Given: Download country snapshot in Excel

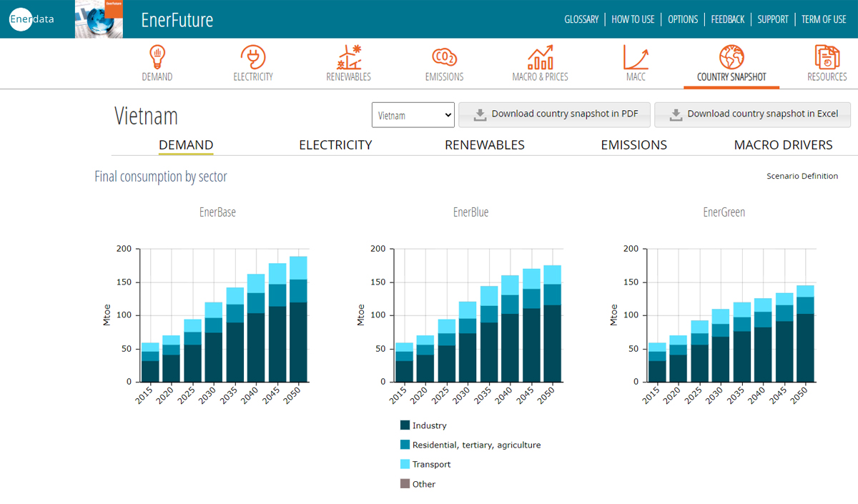Looking at the screenshot, I should point(752,114).
